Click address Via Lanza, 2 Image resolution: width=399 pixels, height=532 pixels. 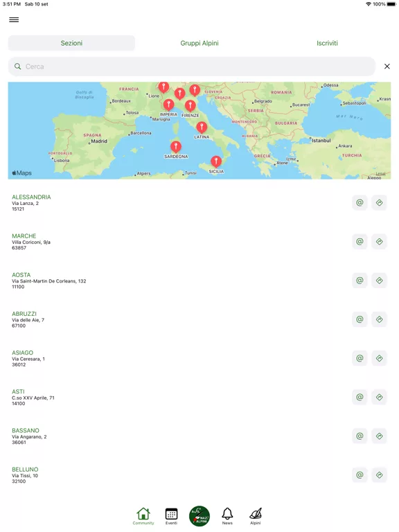pos(25,203)
